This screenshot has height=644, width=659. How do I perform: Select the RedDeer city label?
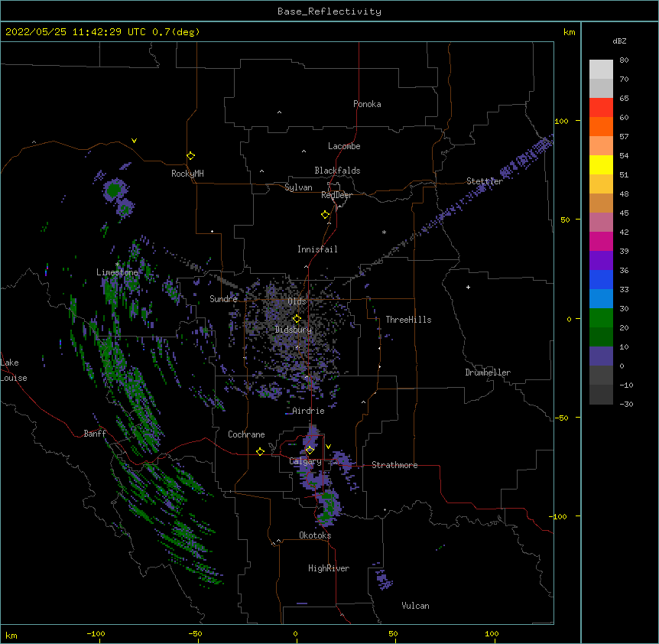click(x=336, y=195)
